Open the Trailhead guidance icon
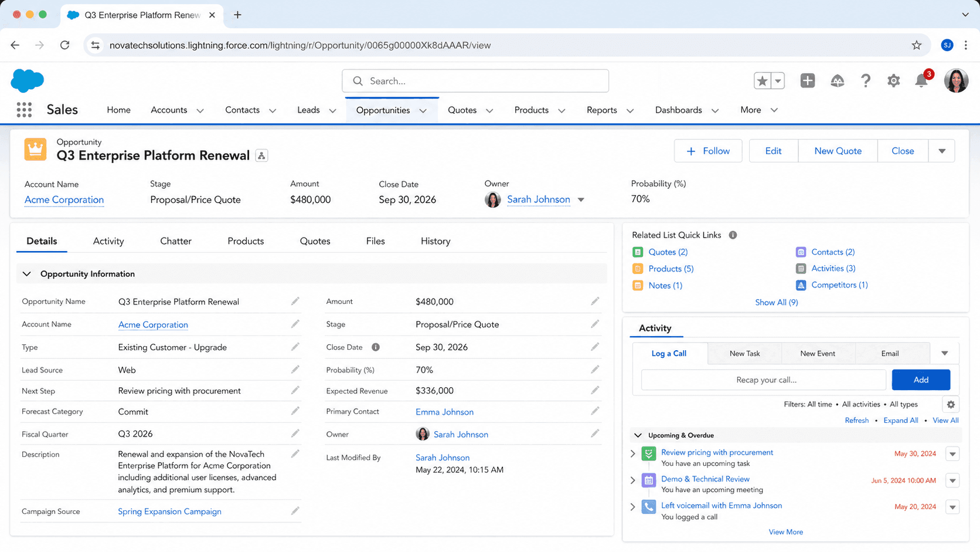 pos(837,81)
